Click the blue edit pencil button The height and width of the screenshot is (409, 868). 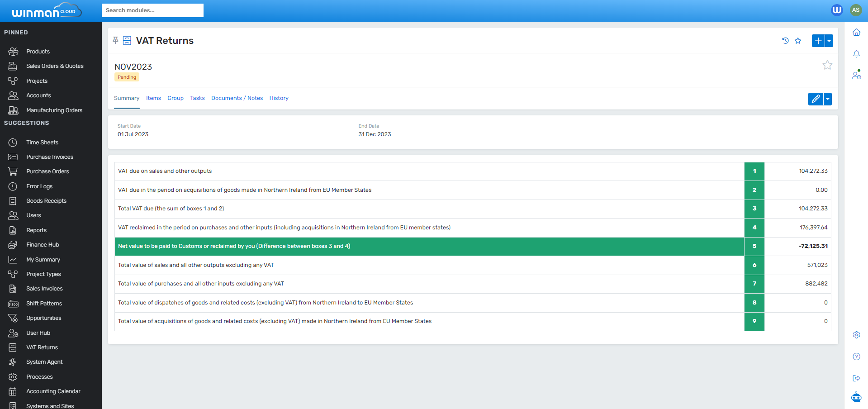click(816, 99)
